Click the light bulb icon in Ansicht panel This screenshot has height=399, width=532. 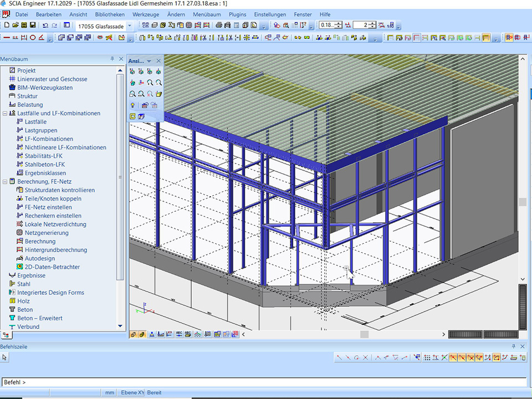(x=133, y=105)
